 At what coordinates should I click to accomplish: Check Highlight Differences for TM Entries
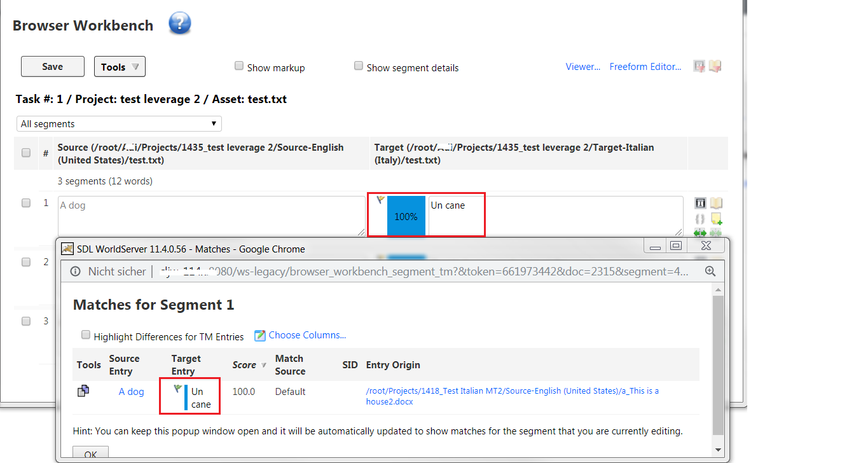(x=86, y=335)
